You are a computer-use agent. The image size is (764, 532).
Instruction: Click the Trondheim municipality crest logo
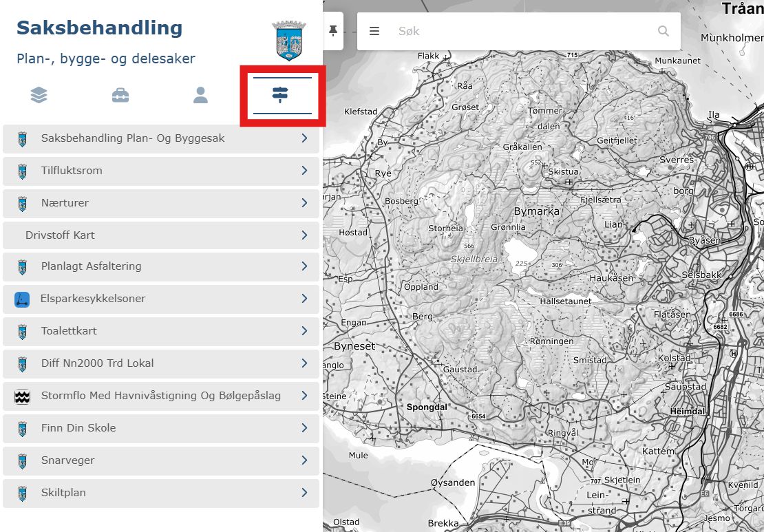[x=289, y=41]
